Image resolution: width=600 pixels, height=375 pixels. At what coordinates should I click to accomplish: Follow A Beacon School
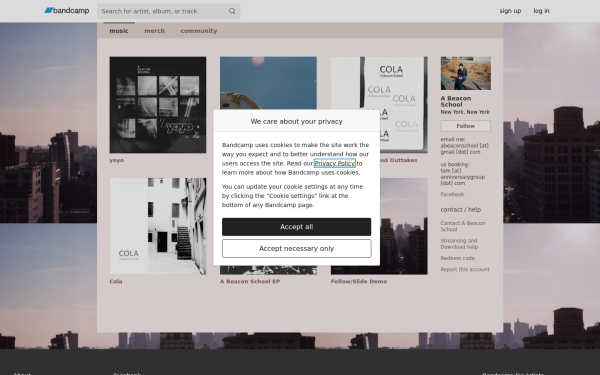[466, 126]
